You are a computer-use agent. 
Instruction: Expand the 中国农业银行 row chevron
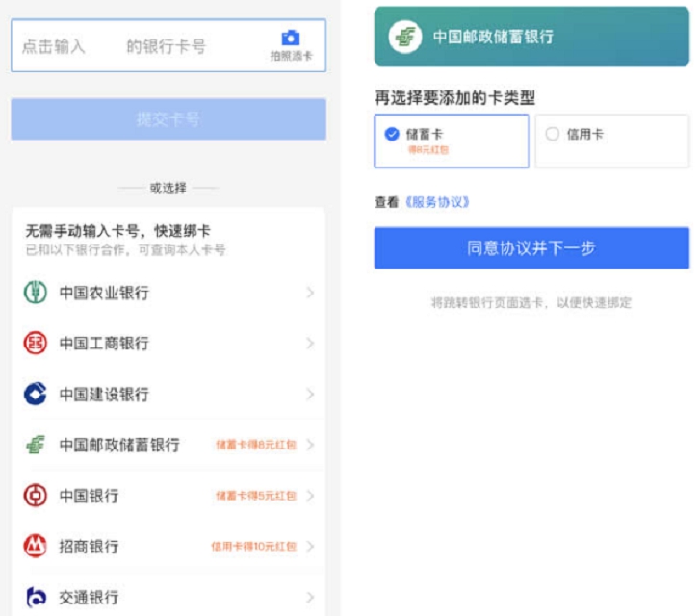coord(310,293)
